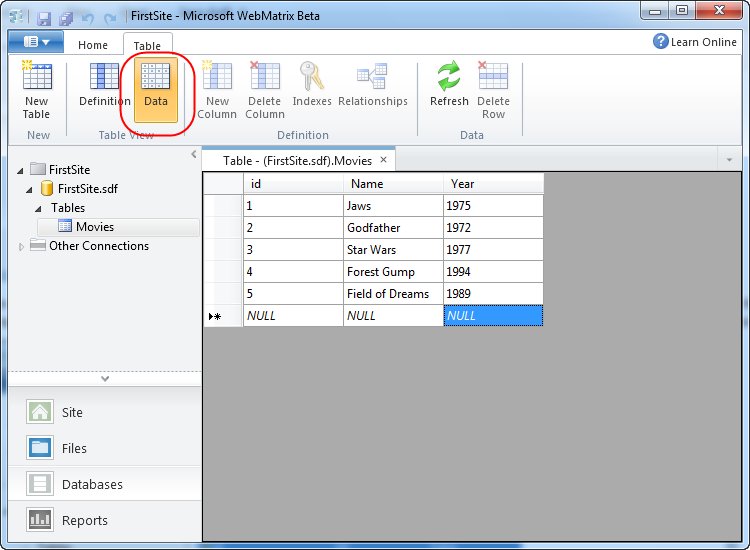Select the Movies table in tree
Image resolution: width=750 pixels, height=550 pixels.
119,227
